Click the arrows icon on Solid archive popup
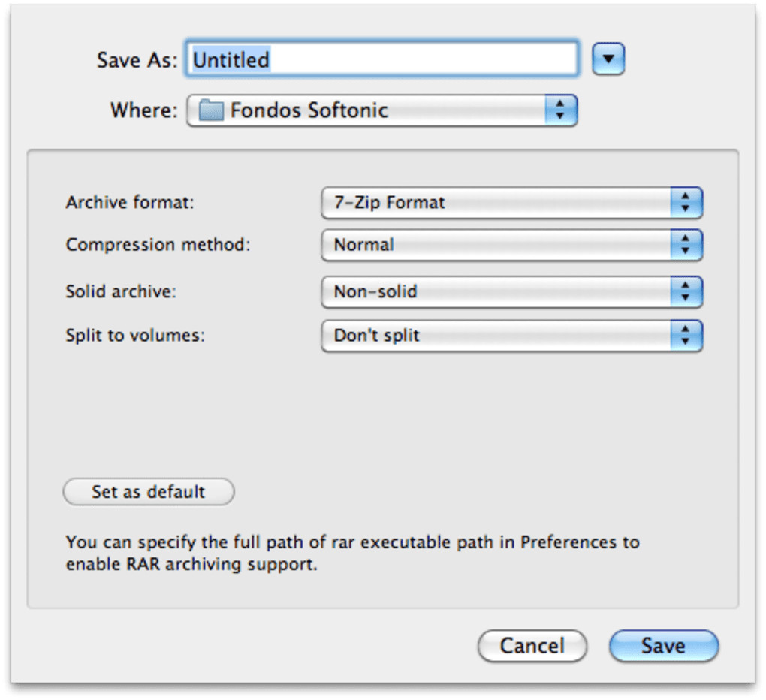The width and height of the screenshot is (766, 700). (685, 291)
